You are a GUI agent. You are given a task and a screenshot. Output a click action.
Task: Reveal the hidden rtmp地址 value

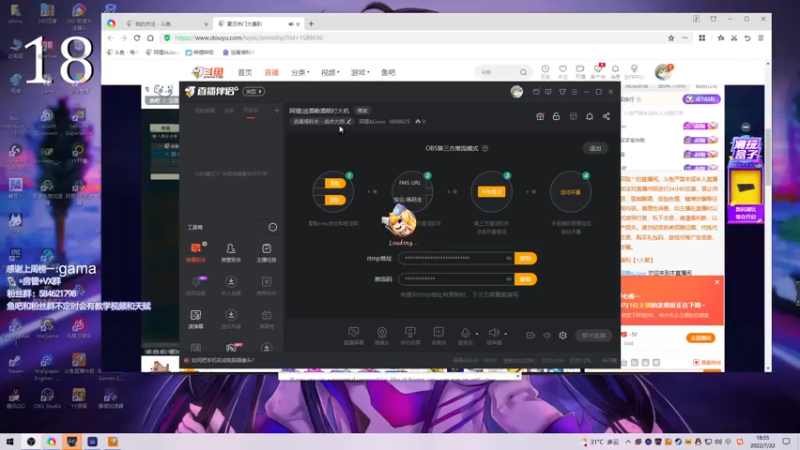(x=509, y=258)
